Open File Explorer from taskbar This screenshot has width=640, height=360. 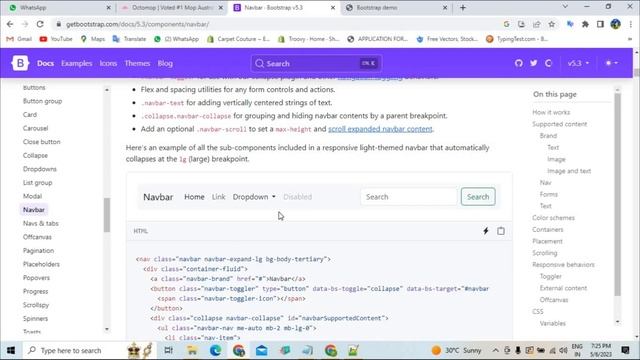point(192,350)
